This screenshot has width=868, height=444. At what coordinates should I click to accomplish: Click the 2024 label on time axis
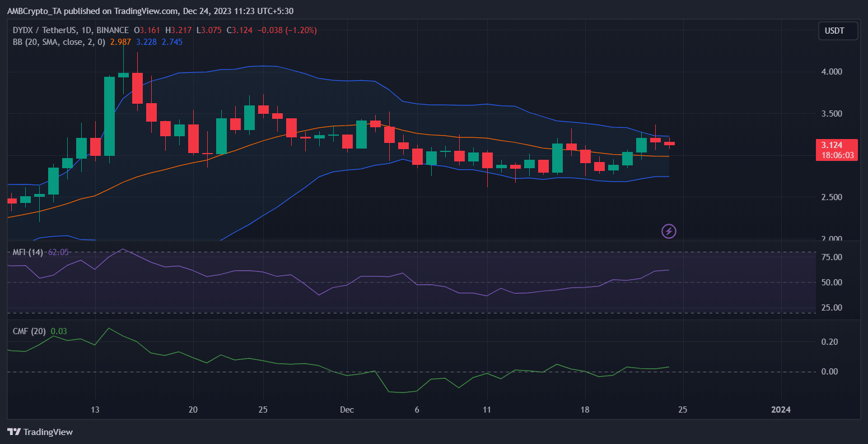point(781,410)
